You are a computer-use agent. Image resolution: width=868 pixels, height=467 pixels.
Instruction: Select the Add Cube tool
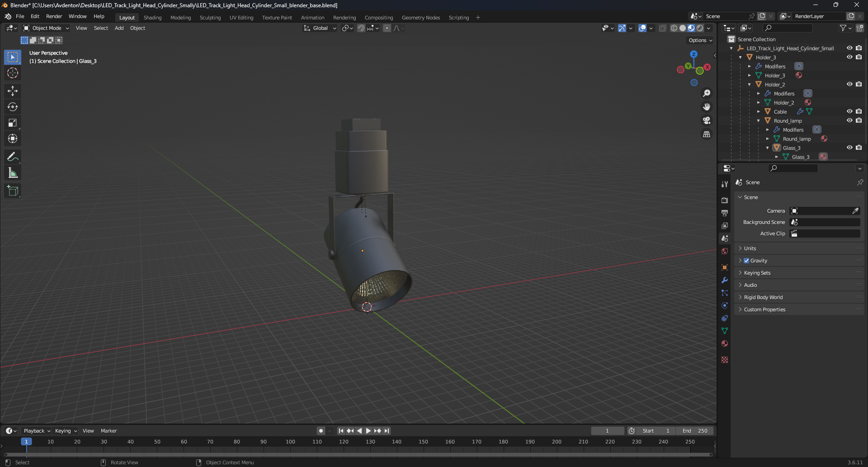point(13,191)
